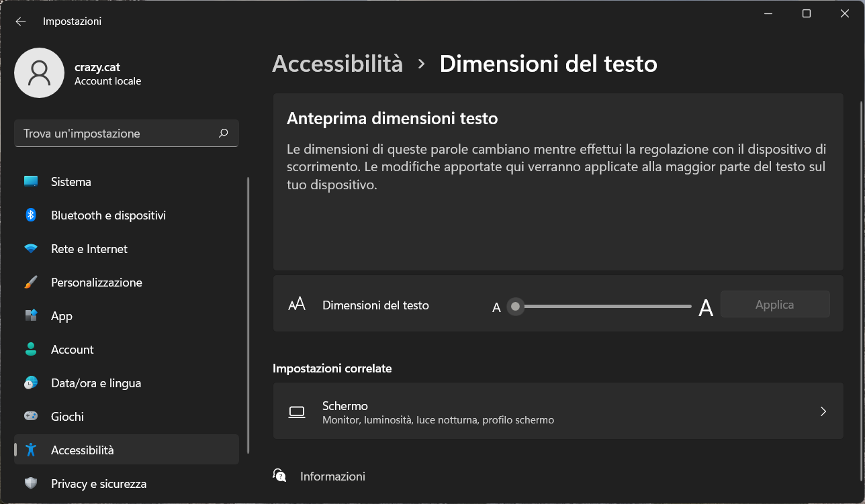Click the Account person icon

(x=31, y=349)
